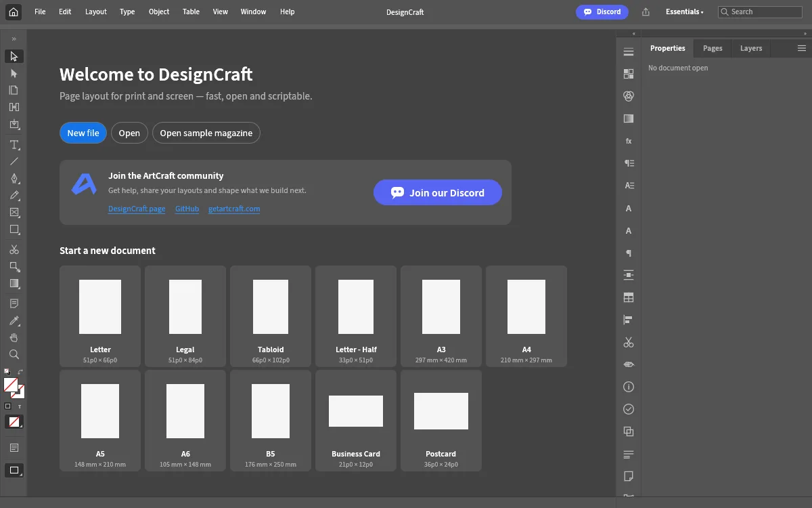Screen dimensions: 812x508
Task: Select the Pen tool
Action: click(14, 178)
